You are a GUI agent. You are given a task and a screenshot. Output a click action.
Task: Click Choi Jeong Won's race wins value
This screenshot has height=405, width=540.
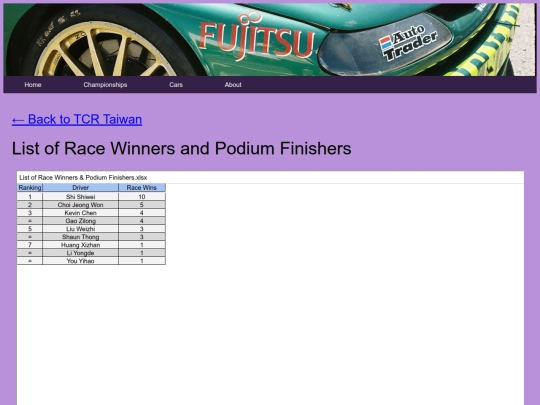tap(142, 205)
